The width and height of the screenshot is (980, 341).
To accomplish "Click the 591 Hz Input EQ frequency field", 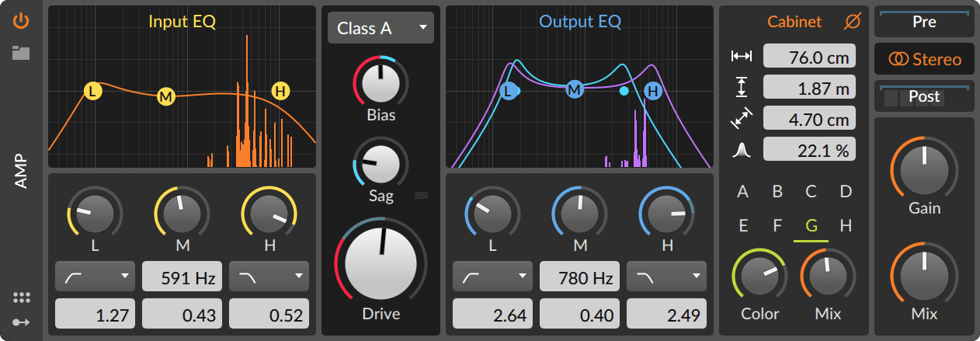I will (182, 276).
